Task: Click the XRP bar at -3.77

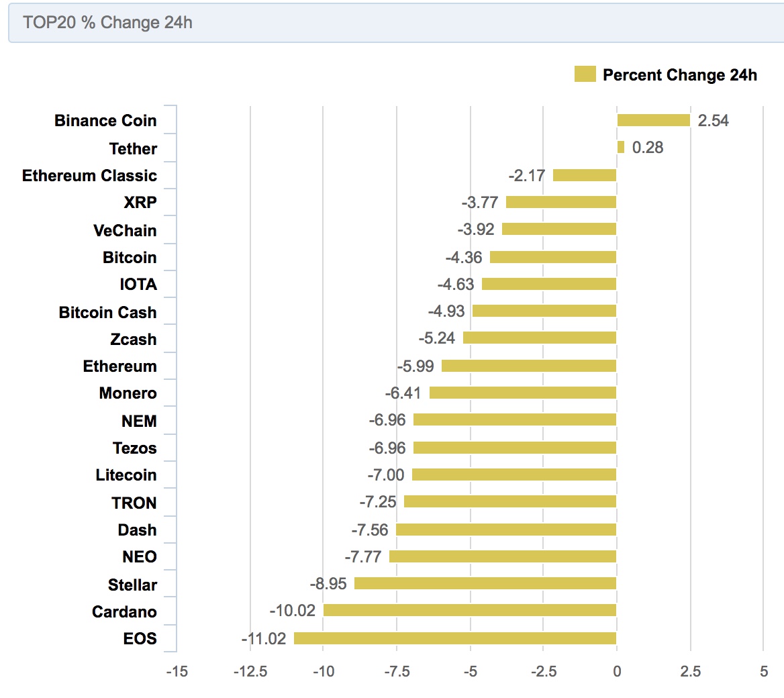Action: 561,202
